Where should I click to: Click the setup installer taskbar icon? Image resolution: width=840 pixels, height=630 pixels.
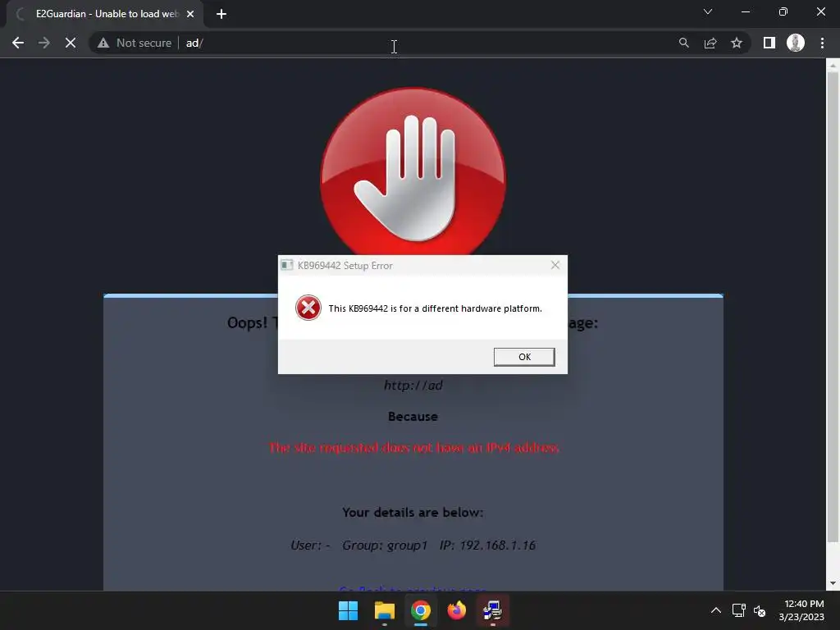pos(492,610)
